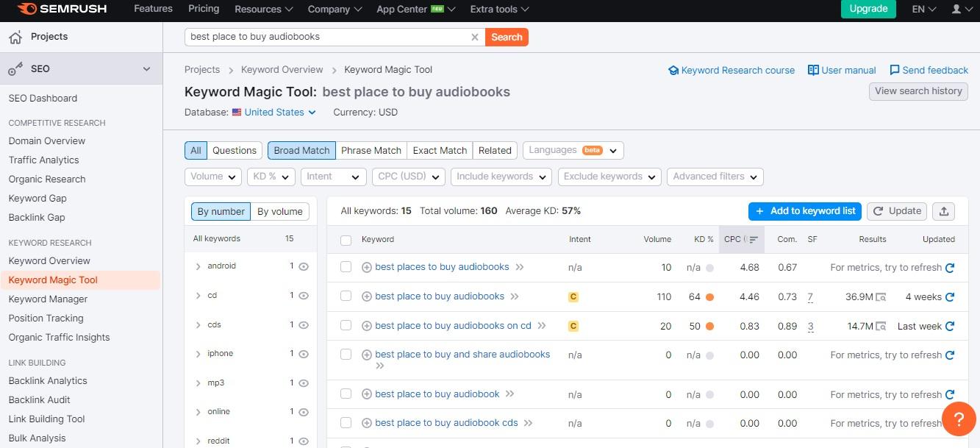
Task: Open the orange help chat bubble
Action: (x=958, y=418)
